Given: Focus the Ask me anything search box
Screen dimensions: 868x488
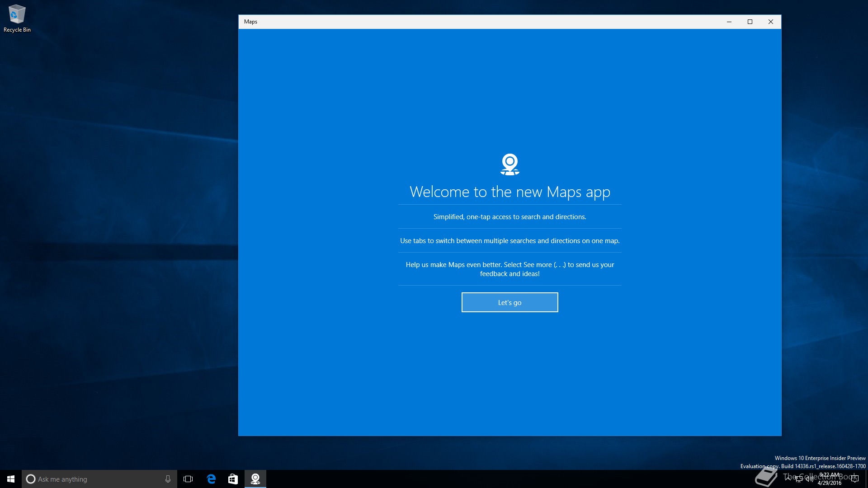Looking at the screenshot, I should [99, 479].
